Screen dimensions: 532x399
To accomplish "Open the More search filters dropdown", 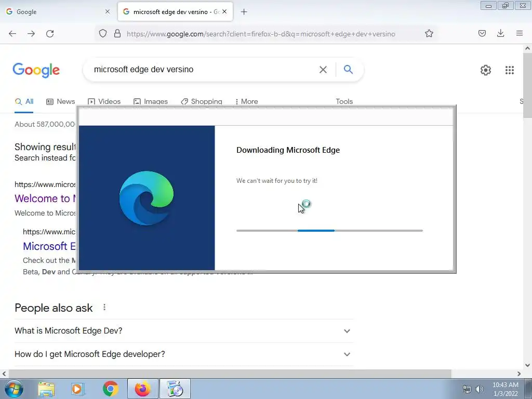I will [247, 101].
